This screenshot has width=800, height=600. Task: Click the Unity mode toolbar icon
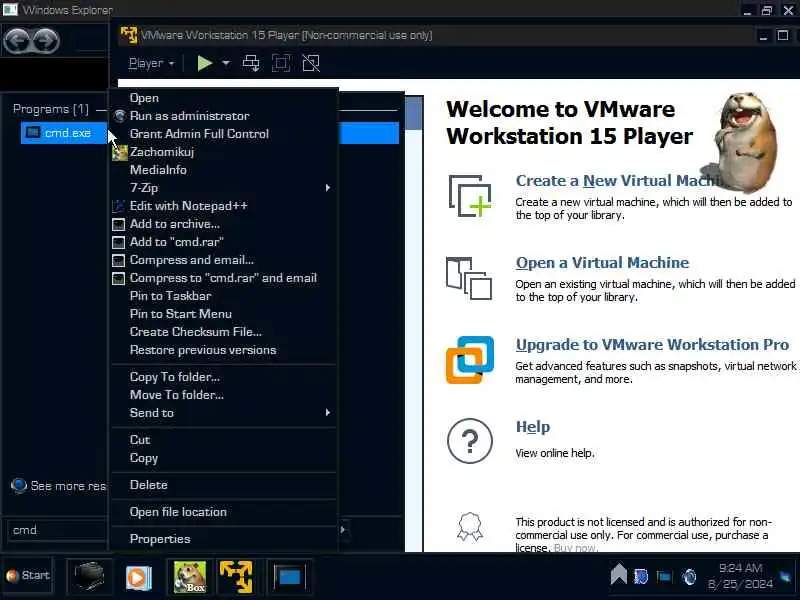(x=311, y=63)
